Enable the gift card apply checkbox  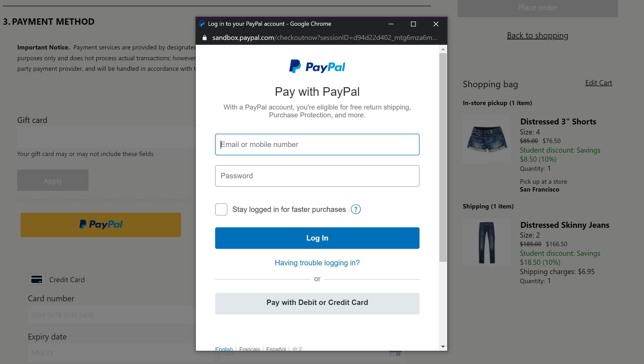coord(53,181)
